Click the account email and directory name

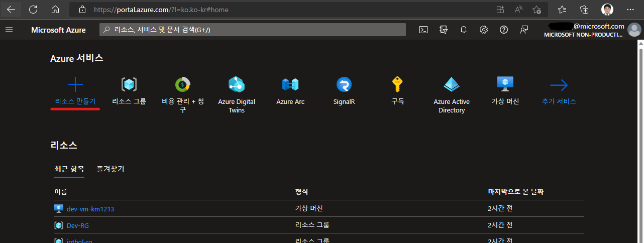[585, 30]
